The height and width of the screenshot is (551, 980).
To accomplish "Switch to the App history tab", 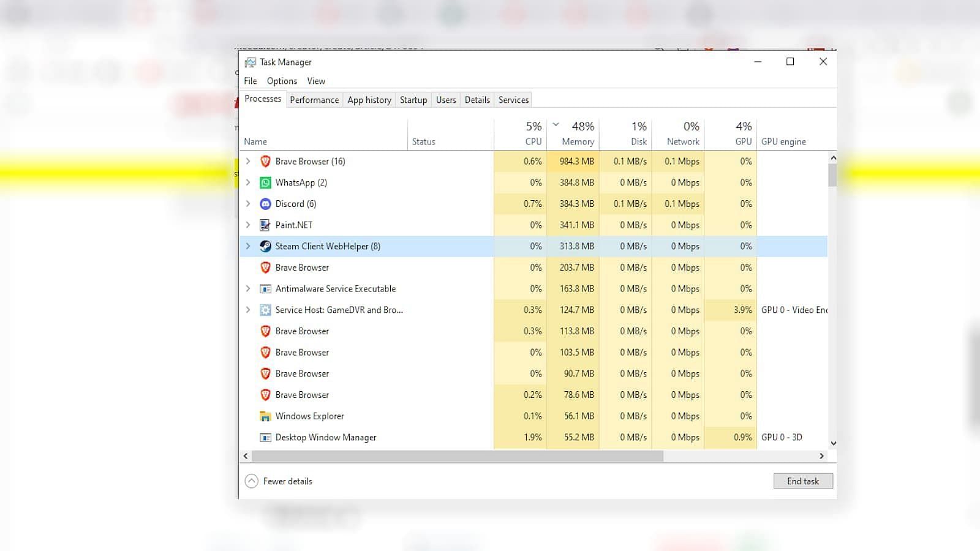I will coord(369,100).
